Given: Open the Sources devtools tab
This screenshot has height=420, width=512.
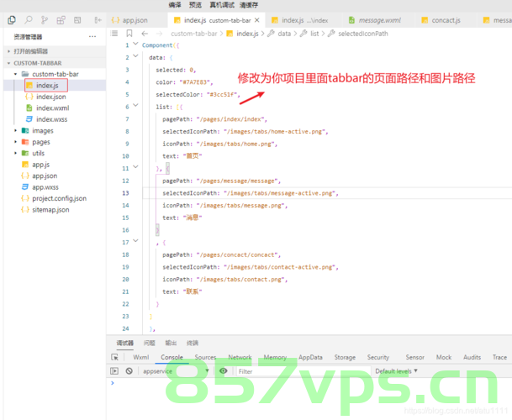Looking at the screenshot, I should click(205, 357).
